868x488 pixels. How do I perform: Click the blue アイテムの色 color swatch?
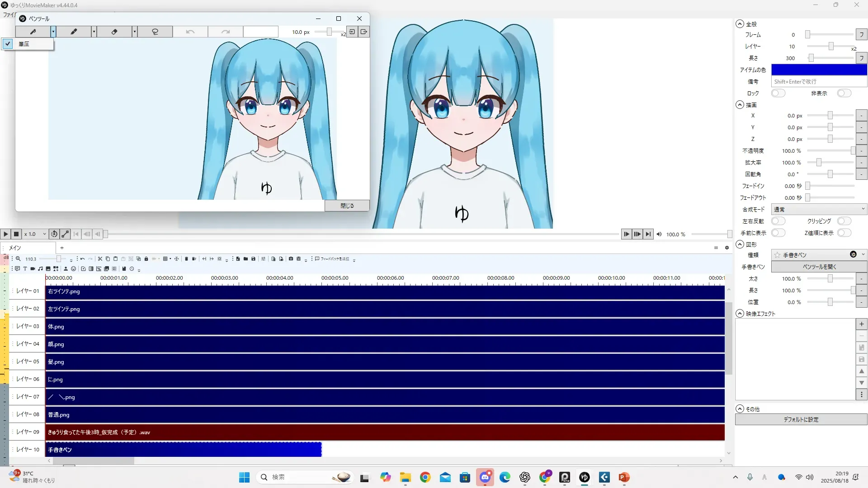(x=819, y=70)
